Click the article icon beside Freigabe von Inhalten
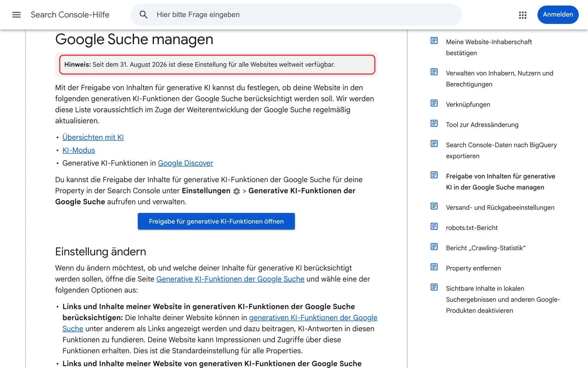Viewport: 588px width, 368px height. point(434,175)
